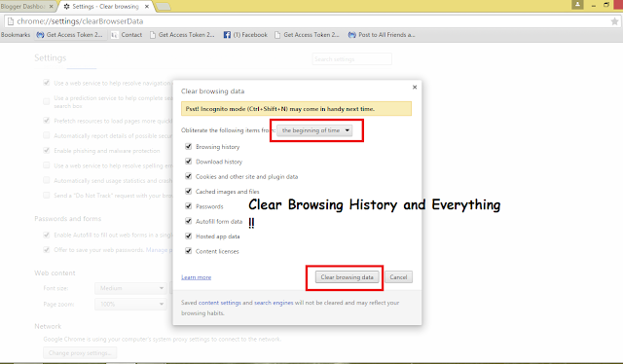
Task: Toggle the Passwords checkbox
Action: (x=188, y=205)
